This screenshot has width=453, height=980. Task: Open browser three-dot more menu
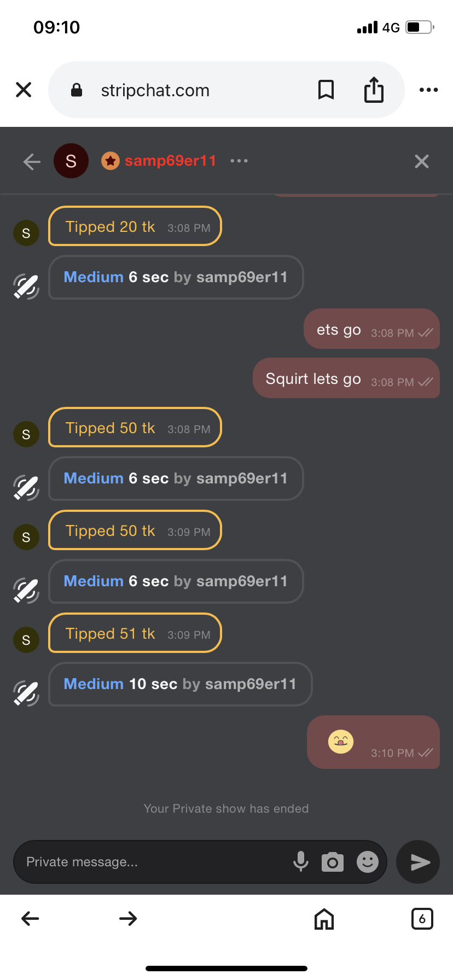pos(428,90)
